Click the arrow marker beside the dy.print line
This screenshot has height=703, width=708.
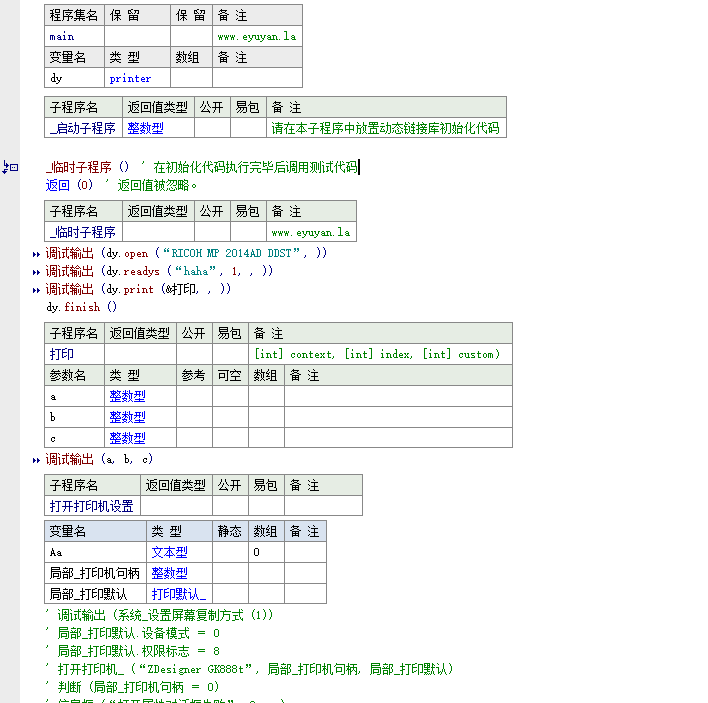pos(37,290)
